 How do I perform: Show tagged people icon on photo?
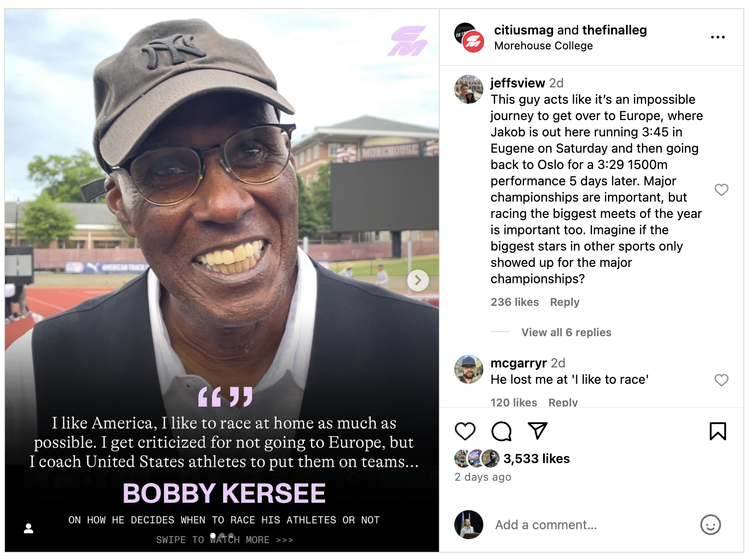point(29,528)
